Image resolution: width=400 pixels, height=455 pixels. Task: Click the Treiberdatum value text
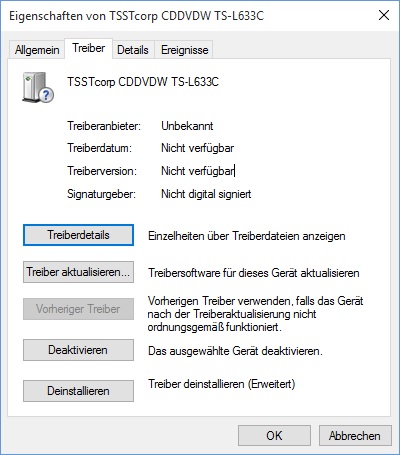197,148
